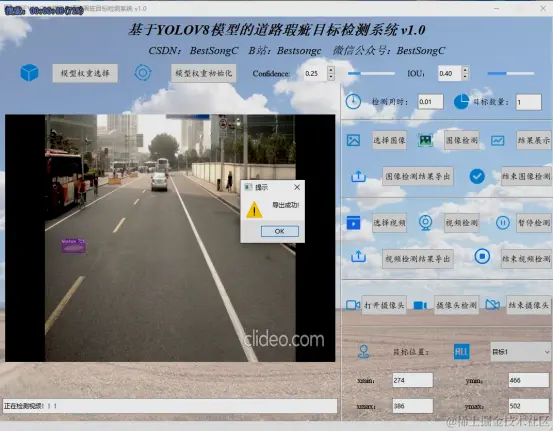554x432 pixels.
Task: Click the 目标位置 label
Action: pos(411,352)
